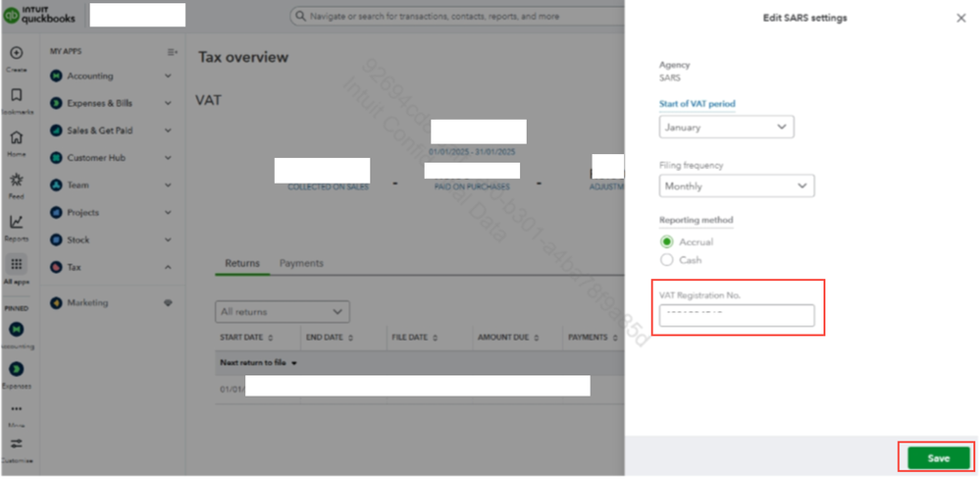Expand the Team menu chevron
Image resolution: width=980 pixels, height=479 pixels.
pyautogui.click(x=168, y=186)
